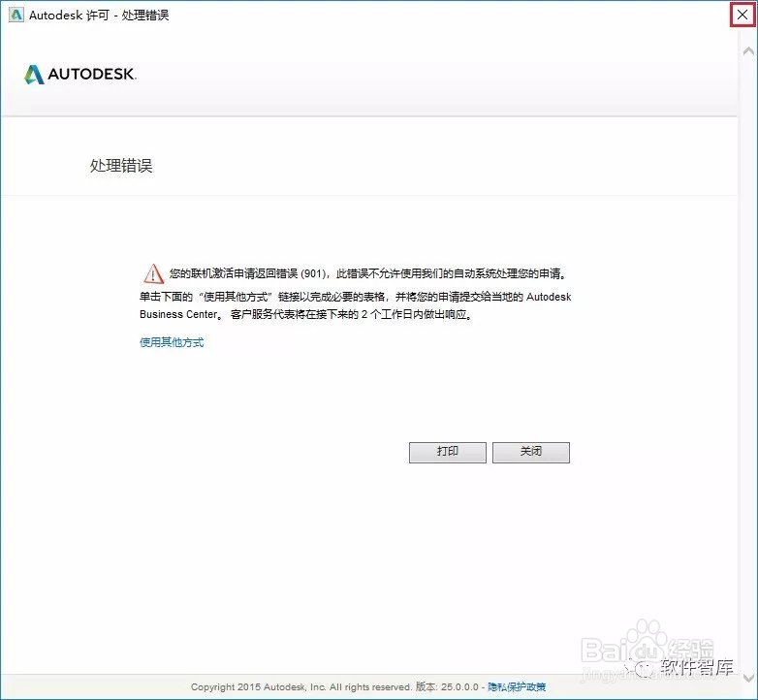The image size is (758, 700).
Task: Click the red warning triangle icon
Action: 153,273
